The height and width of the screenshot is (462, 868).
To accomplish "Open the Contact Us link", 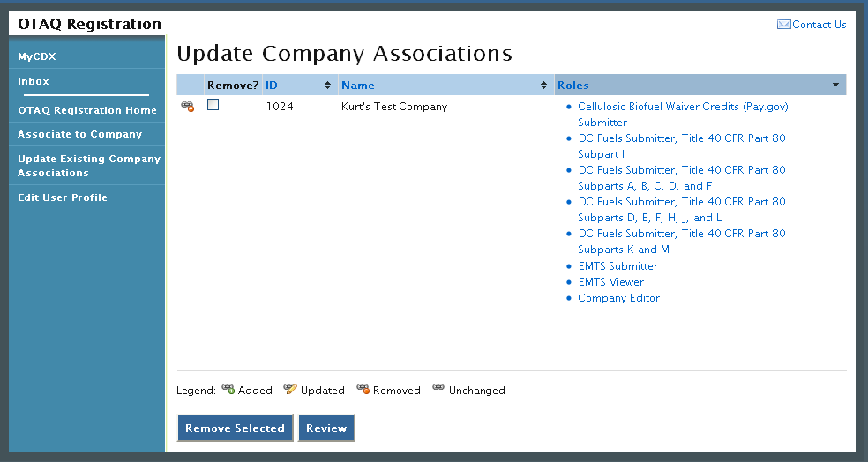I will click(819, 25).
